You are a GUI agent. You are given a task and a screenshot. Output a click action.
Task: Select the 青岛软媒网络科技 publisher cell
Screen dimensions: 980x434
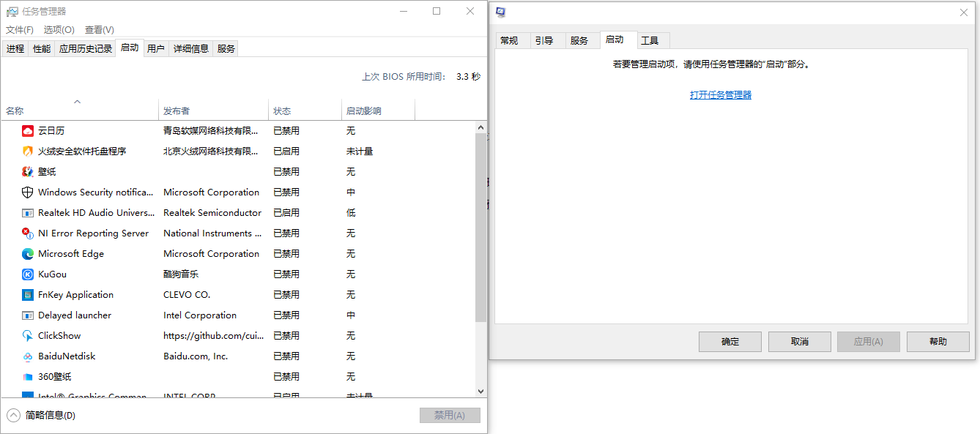tap(211, 131)
